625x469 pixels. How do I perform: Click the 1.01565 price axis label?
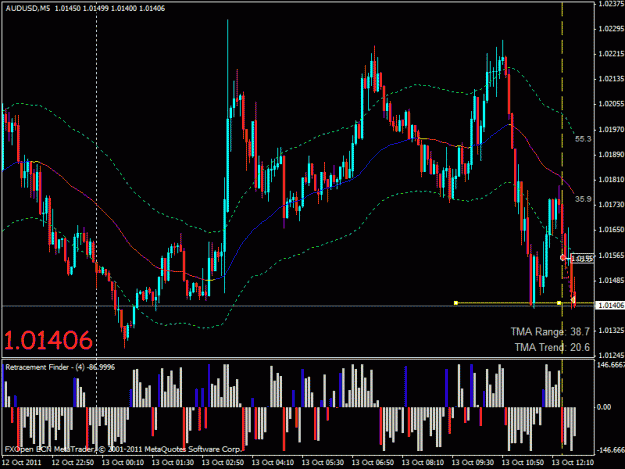click(611, 255)
